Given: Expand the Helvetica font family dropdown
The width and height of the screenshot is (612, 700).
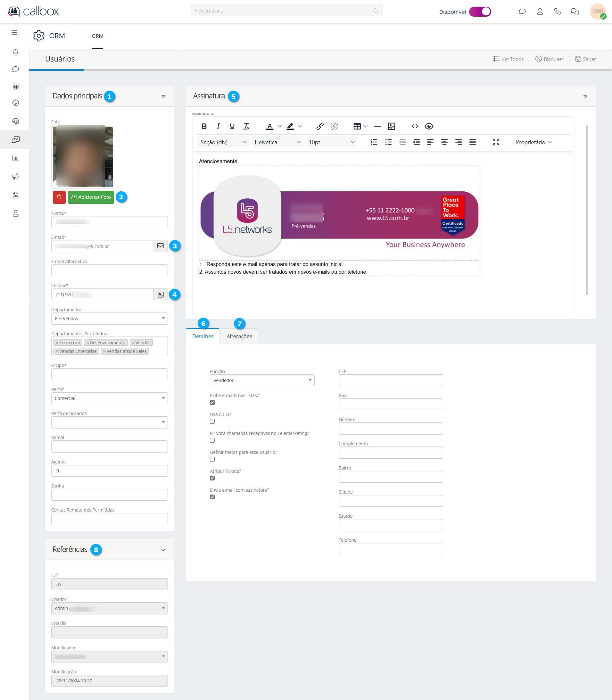Looking at the screenshot, I should [x=277, y=142].
